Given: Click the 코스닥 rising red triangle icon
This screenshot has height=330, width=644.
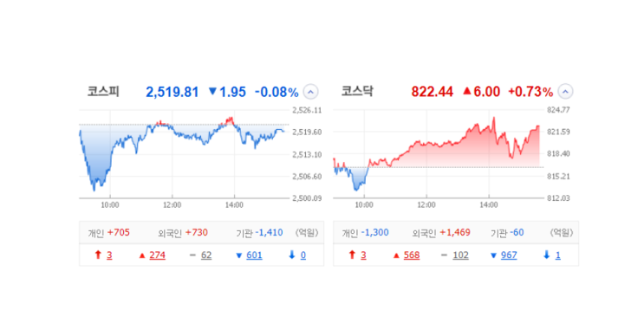Looking at the screenshot, I should coord(396,256).
